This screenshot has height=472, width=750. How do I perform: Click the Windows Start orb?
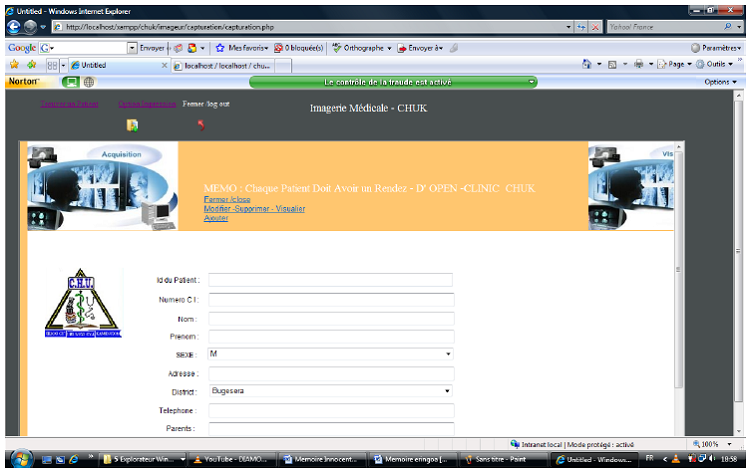(x=18, y=459)
